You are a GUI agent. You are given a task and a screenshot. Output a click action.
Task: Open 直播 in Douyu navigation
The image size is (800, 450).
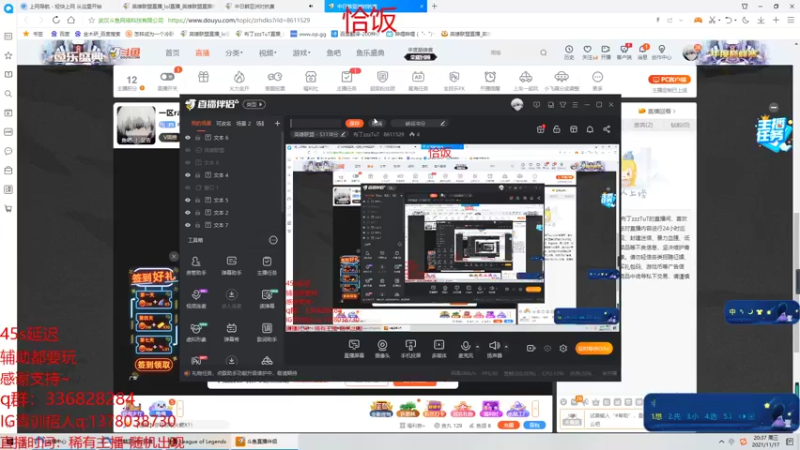click(x=202, y=53)
